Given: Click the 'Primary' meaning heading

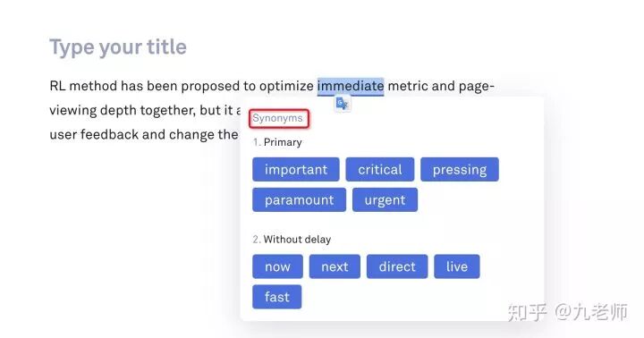Looking at the screenshot, I should pos(283,142).
